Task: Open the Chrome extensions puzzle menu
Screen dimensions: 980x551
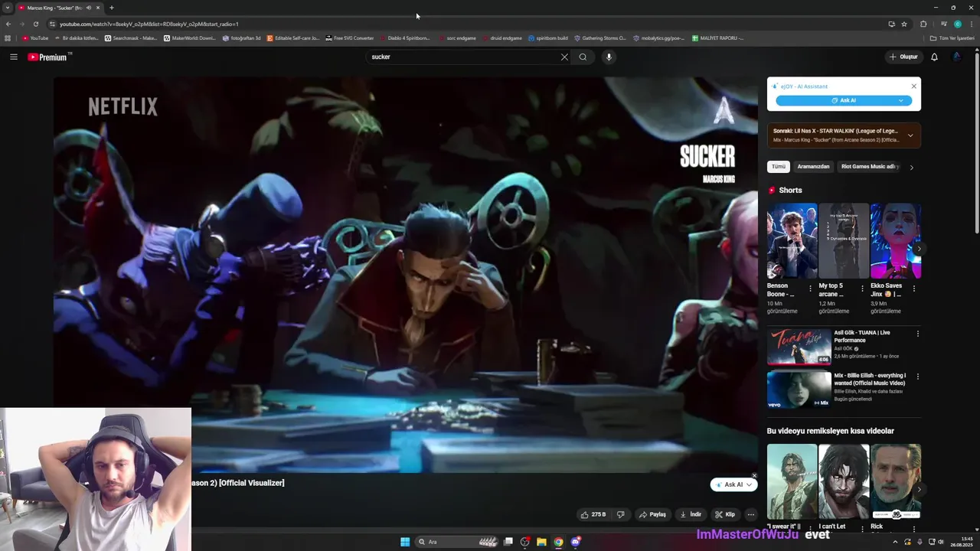Action: tap(923, 24)
